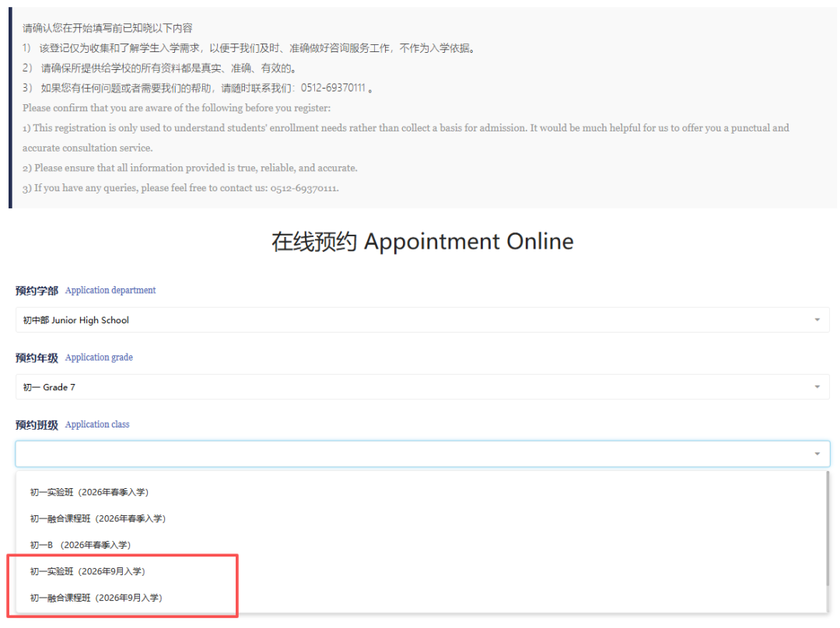Click the class options list scrollbar

(828, 529)
